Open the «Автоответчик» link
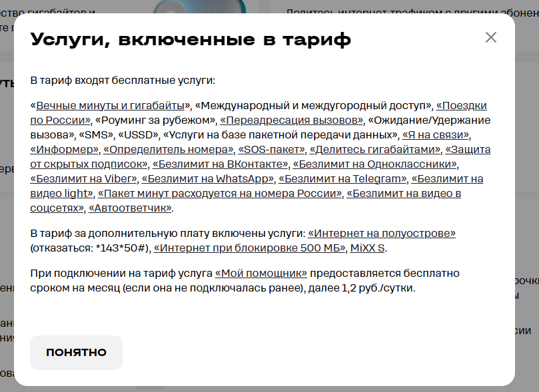539x392 pixels. click(x=130, y=208)
